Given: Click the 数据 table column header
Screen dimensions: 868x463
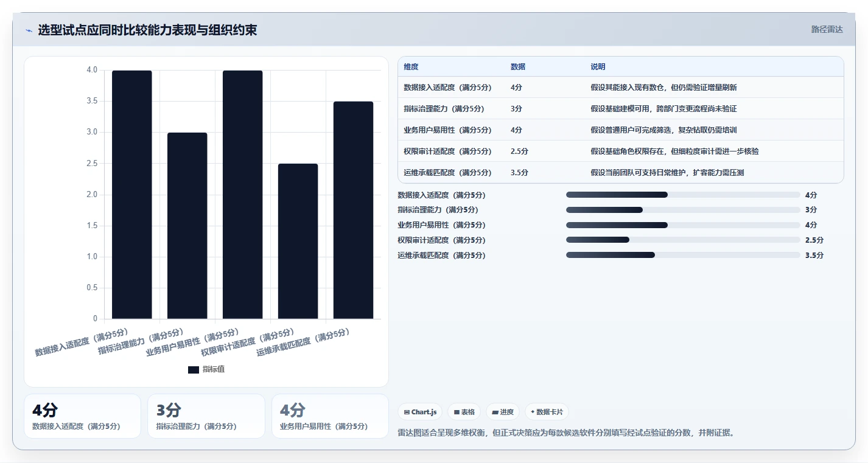Looking at the screenshot, I should click(x=518, y=67).
